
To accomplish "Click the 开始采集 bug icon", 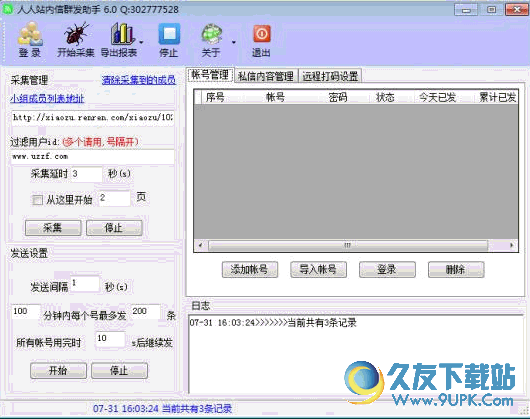I will [76, 34].
